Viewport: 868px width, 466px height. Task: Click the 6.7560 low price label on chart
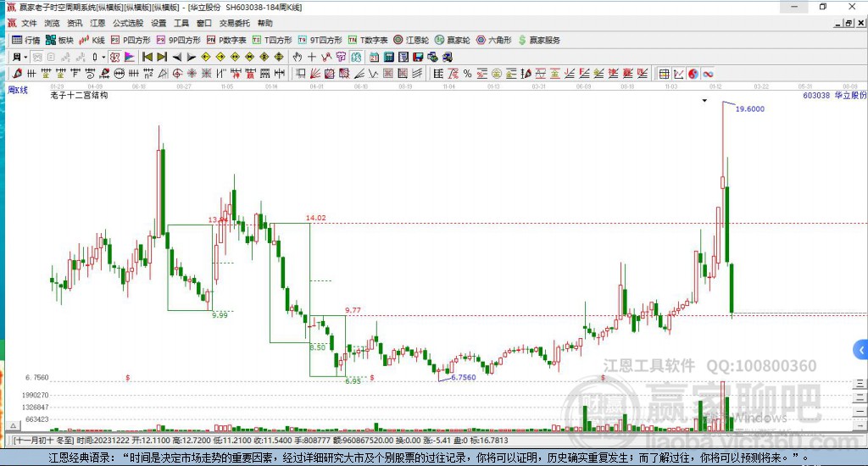point(464,377)
